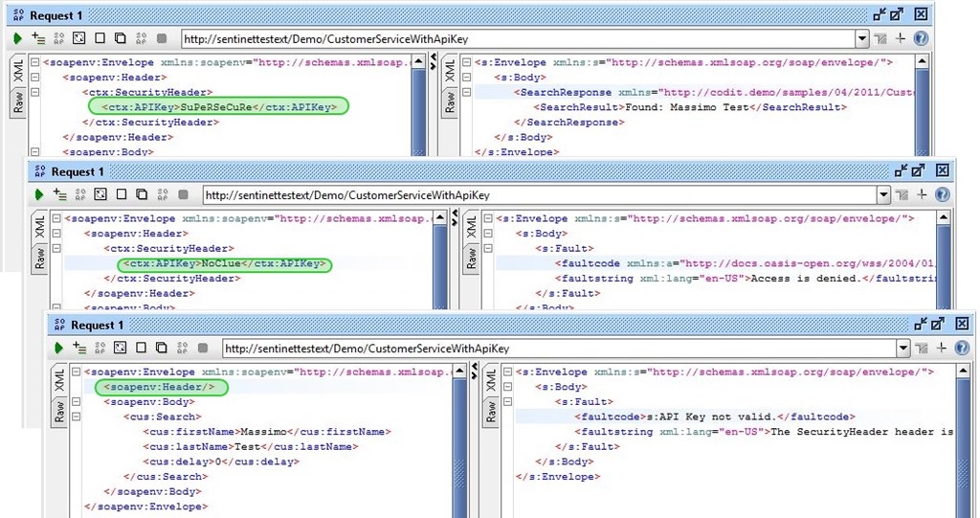Click the submit arrow in the topmost request window
980x518 pixels.
18,38
